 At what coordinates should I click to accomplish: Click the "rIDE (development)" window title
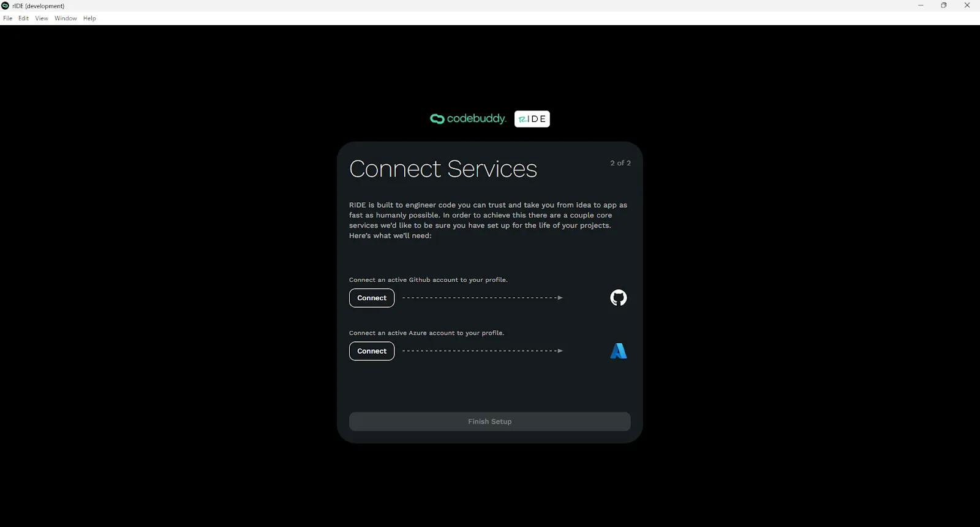pos(38,6)
